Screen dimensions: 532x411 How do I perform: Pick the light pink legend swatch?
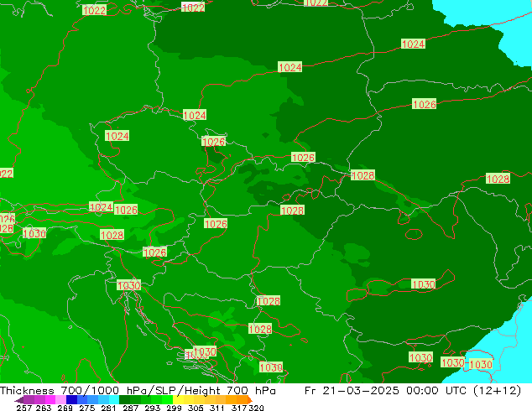60,400
